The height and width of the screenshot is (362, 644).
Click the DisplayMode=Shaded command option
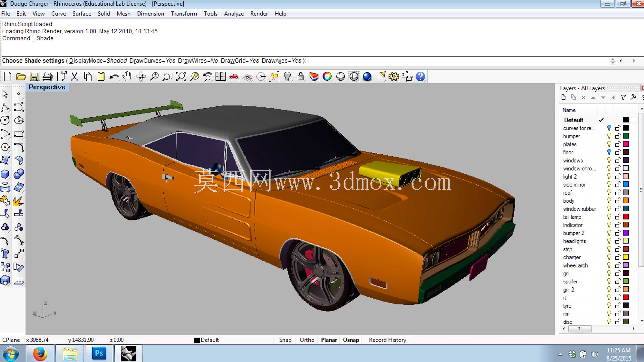point(98,61)
